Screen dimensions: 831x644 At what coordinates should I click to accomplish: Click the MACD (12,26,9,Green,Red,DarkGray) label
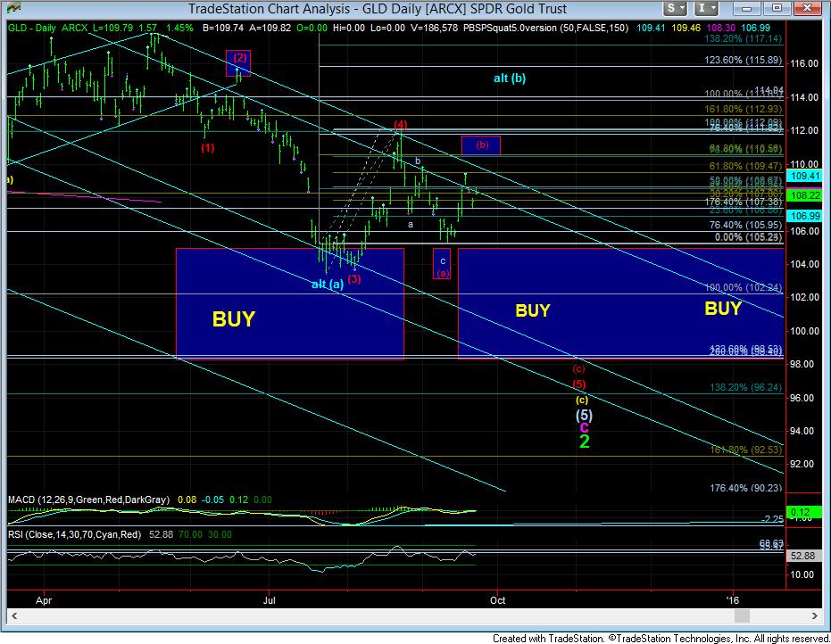click(x=88, y=500)
